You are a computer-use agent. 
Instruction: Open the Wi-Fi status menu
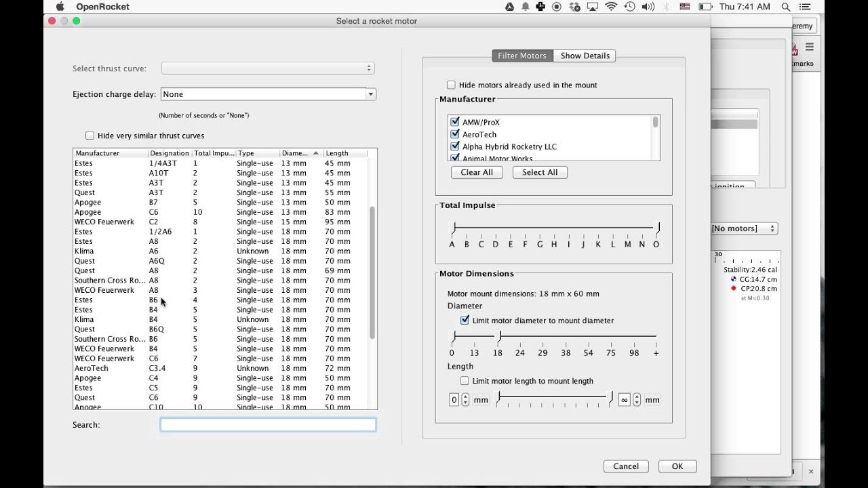point(611,7)
